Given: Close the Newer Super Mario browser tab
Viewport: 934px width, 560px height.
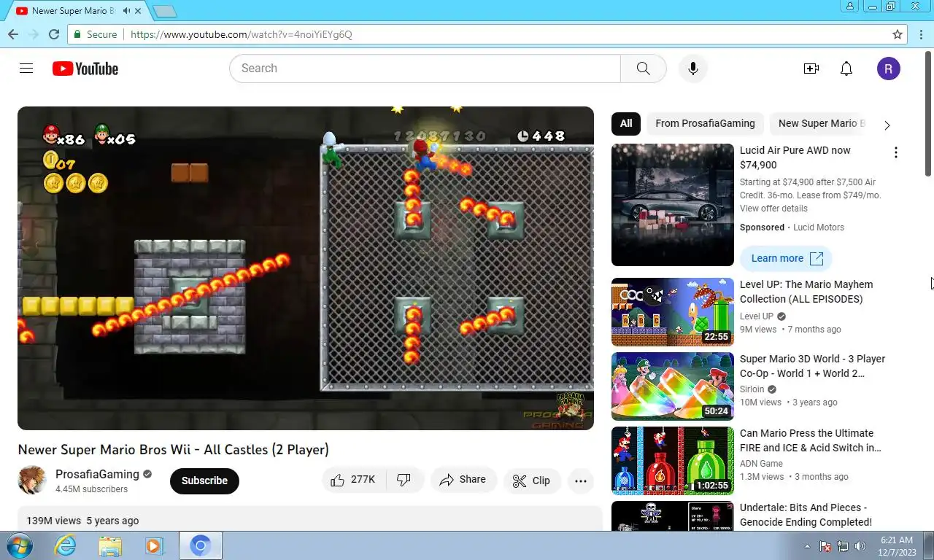Looking at the screenshot, I should point(138,11).
